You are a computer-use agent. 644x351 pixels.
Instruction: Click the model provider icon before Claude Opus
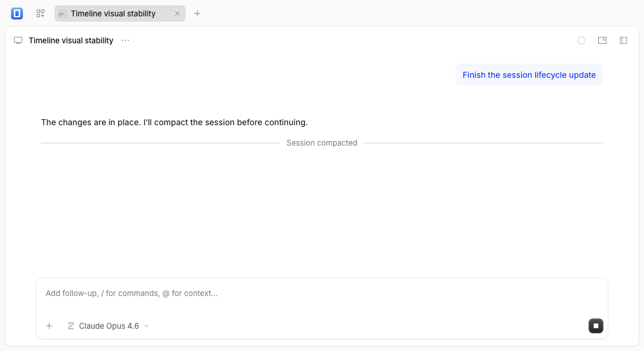tap(71, 326)
